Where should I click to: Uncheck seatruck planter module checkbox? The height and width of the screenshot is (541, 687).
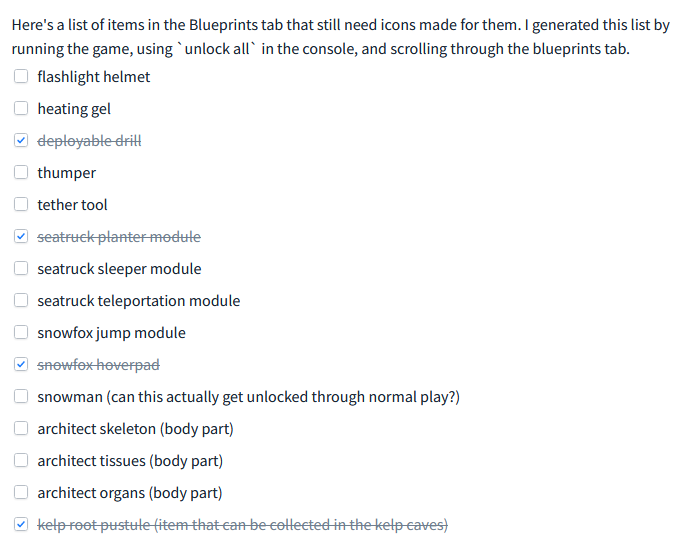coord(21,236)
